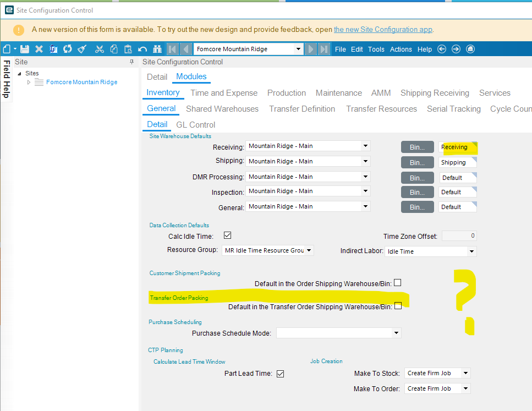Open the Help menu
This screenshot has width=532, height=411.
click(425, 49)
